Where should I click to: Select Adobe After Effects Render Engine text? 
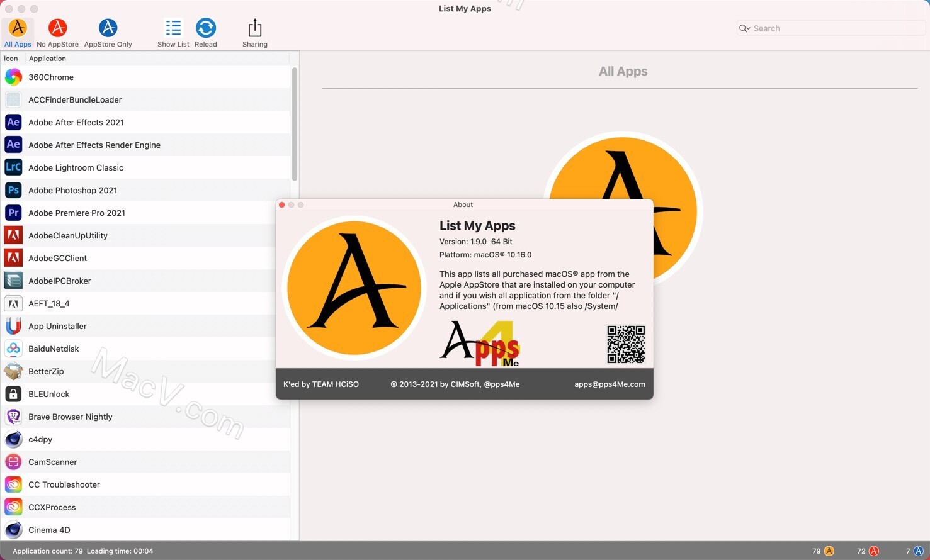(x=94, y=145)
